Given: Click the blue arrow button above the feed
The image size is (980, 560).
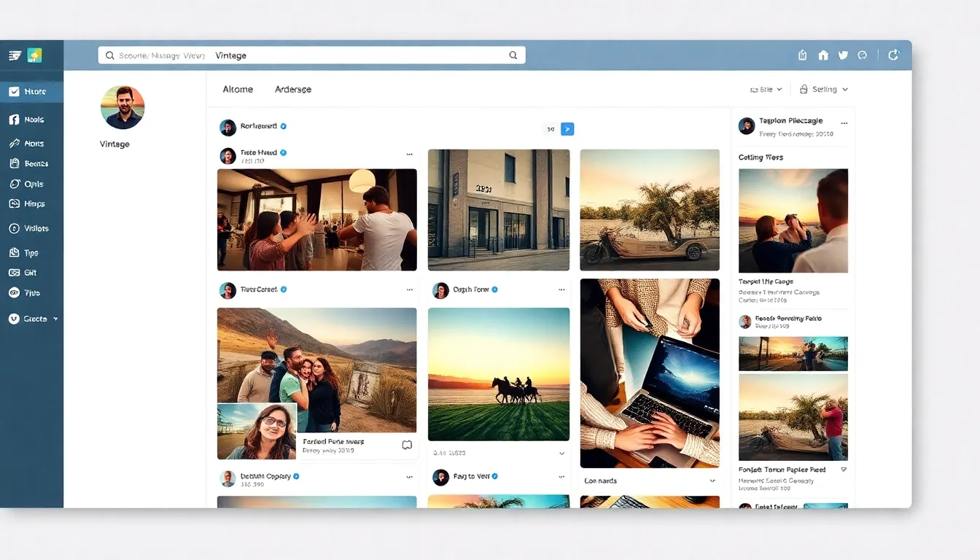Looking at the screenshot, I should coord(567,129).
